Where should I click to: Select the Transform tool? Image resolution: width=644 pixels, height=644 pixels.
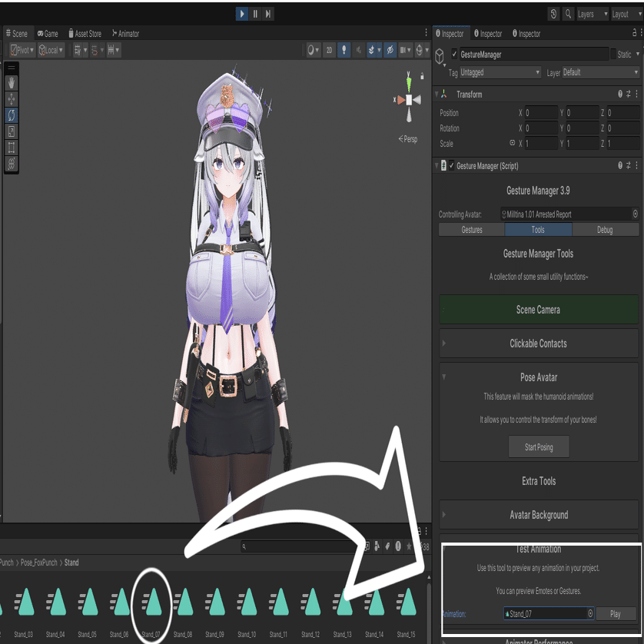[x=11, y=164]
